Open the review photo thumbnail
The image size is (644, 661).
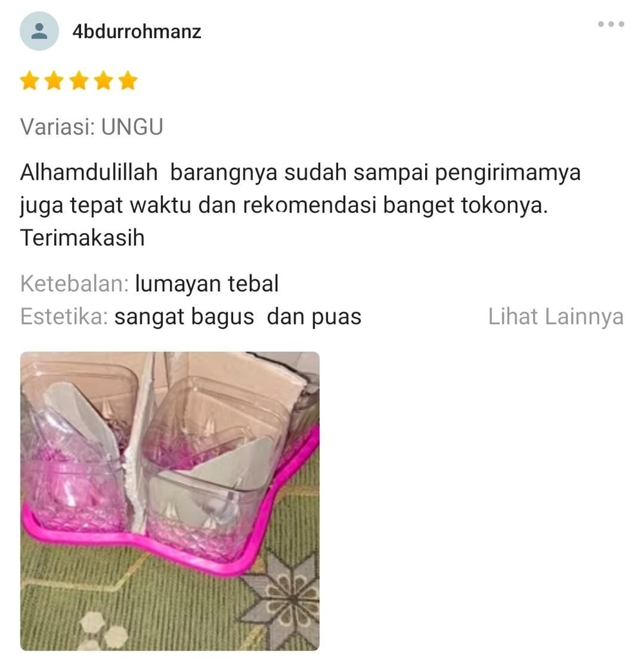tap(170, 501)
